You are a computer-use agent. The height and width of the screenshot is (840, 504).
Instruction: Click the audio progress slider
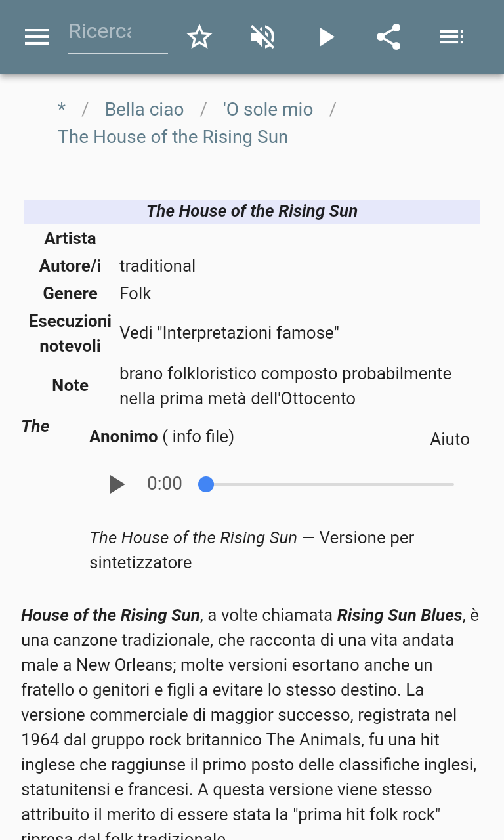point(328,484)
